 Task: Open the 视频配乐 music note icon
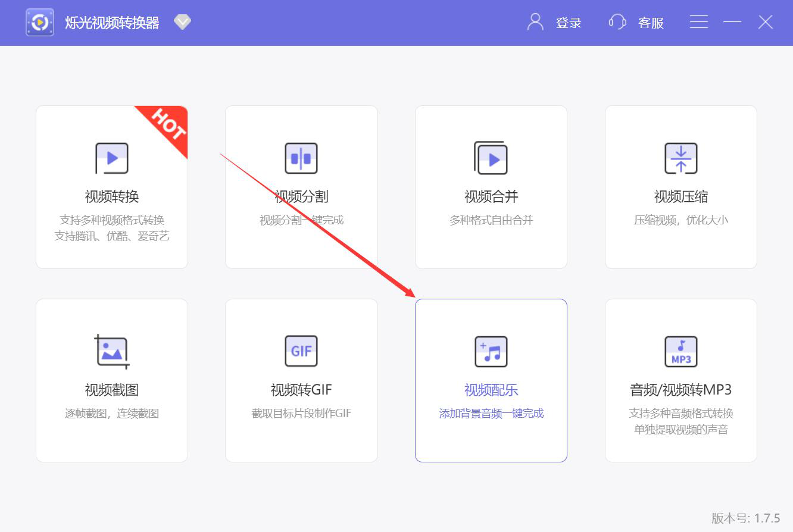coord(491,351)
